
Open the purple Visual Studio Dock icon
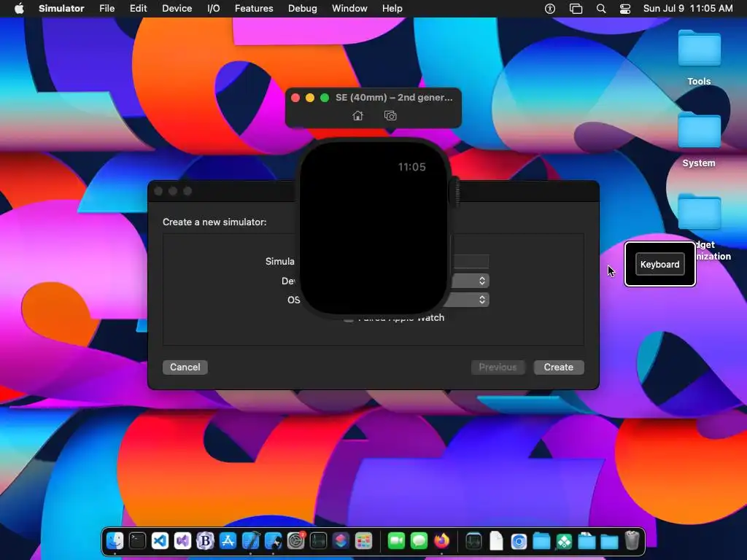pos(182,541)
